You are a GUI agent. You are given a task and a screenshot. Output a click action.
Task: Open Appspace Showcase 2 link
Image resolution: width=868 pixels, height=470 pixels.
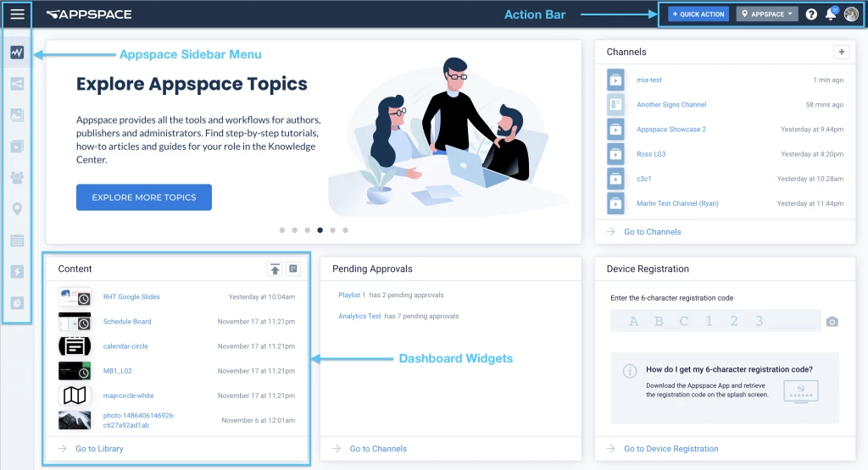tap(671, 130)
